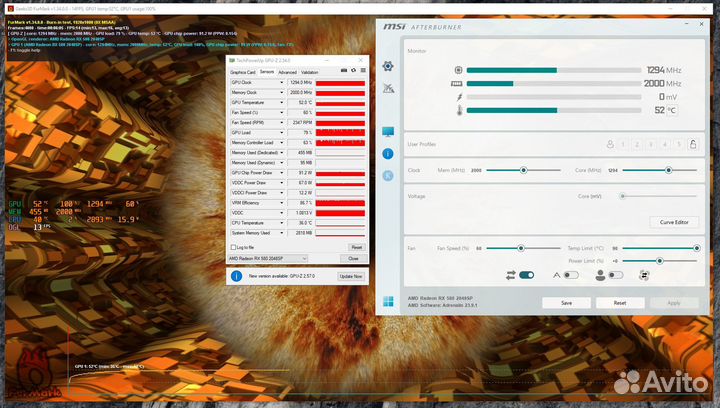Select user profile slot 3
This screenshot has height=408, width=720.
[x=651, y=144]
